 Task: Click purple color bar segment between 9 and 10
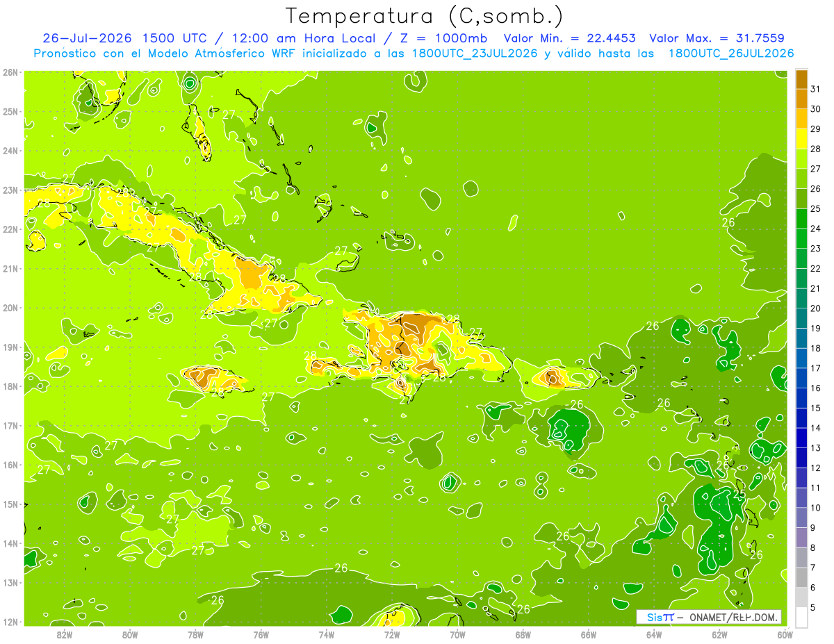coord(801,518)
